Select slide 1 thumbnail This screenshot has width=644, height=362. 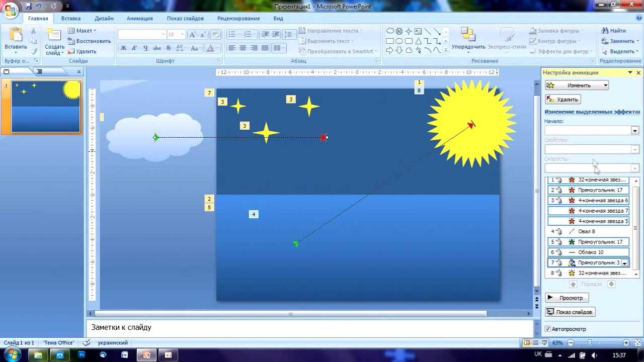coord(46,107)
